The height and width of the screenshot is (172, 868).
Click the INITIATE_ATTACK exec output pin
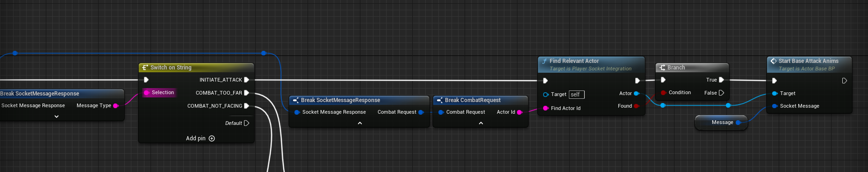(247, 80)
